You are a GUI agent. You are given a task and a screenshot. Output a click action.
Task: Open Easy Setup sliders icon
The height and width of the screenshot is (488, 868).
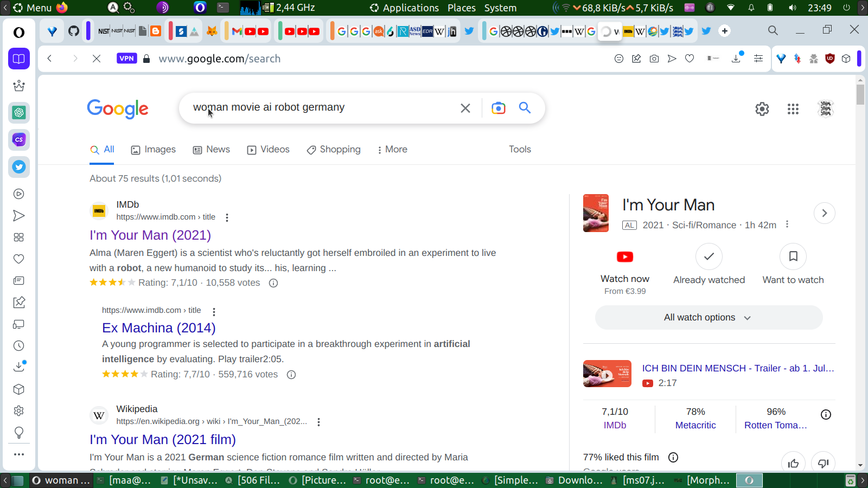[x=758, y=59]
